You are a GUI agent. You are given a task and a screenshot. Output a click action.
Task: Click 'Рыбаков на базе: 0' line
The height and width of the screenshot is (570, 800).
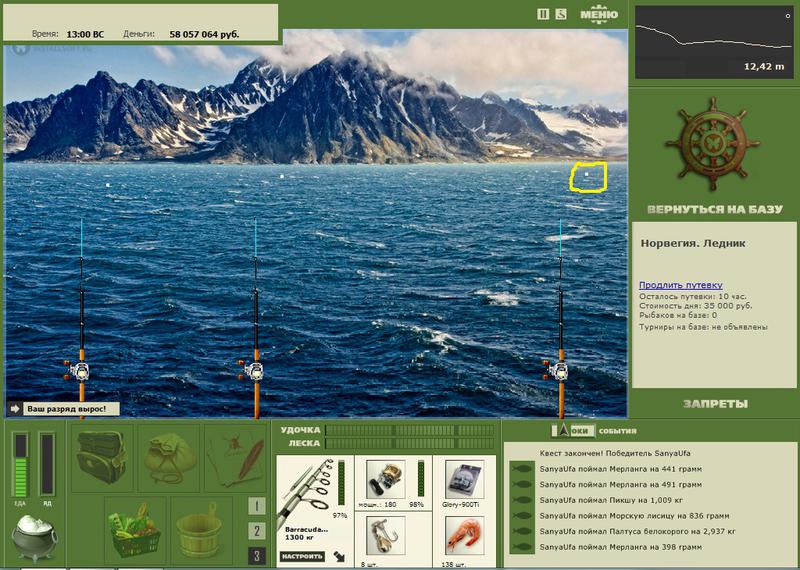(678, 315)
